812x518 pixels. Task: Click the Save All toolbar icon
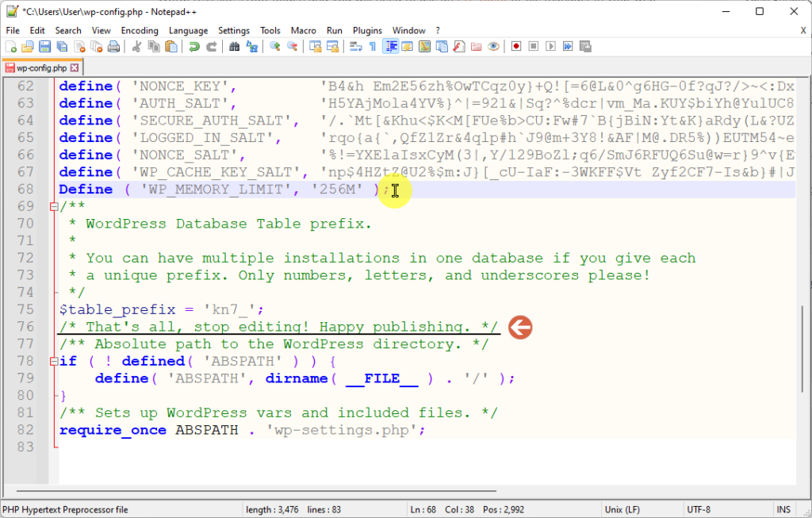click(62, 47)
